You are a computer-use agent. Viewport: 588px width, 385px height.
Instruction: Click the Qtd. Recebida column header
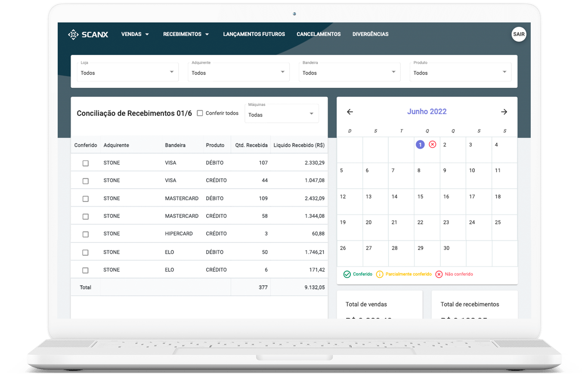251,146
